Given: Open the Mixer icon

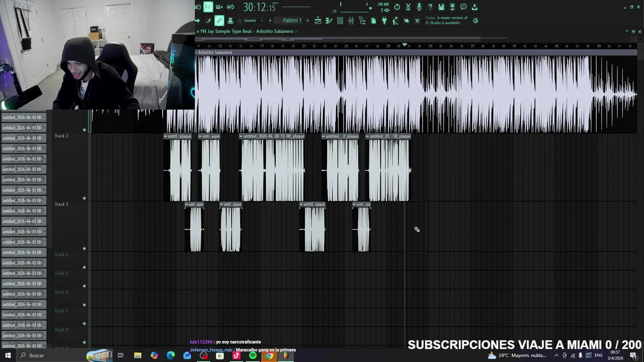Looking at the screenshot, I should 351,21.
